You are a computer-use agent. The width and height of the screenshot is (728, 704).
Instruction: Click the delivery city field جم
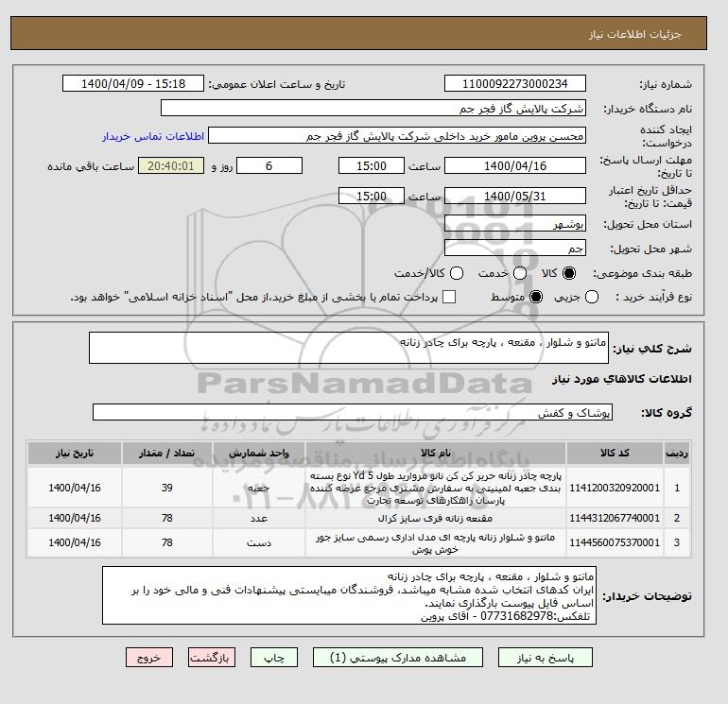[515, 248]
